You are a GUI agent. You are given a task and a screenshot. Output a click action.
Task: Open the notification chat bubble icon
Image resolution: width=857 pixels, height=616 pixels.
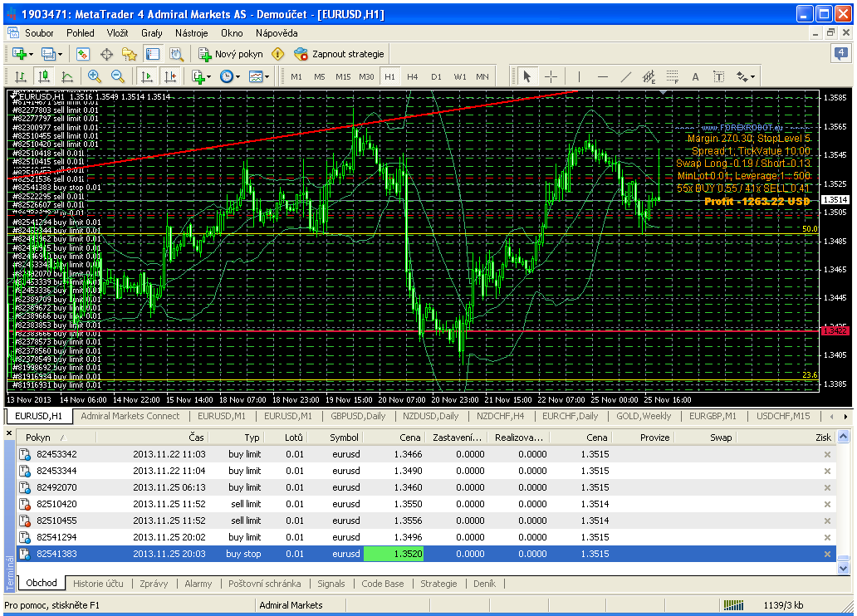point(841,54)
